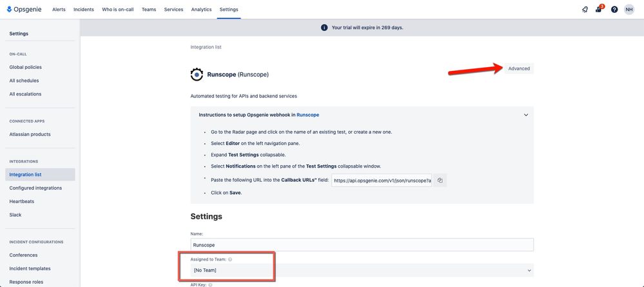The image size is (644, 287).
Task: Open Heartbeats in sidebar
Action: pyautogui.click(x=22, y=201)
